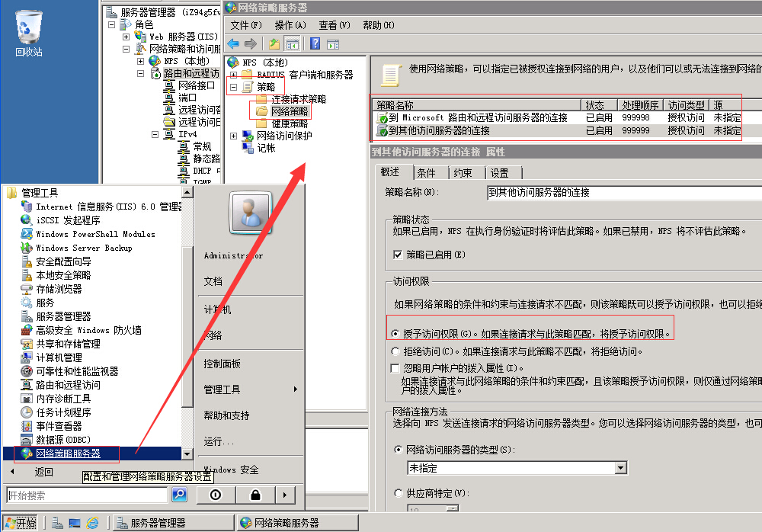Image resolution: width=762 pixels, height=532 pixels.
Task: Click the Up One Level toolbar icon
Action: (274, 44)
